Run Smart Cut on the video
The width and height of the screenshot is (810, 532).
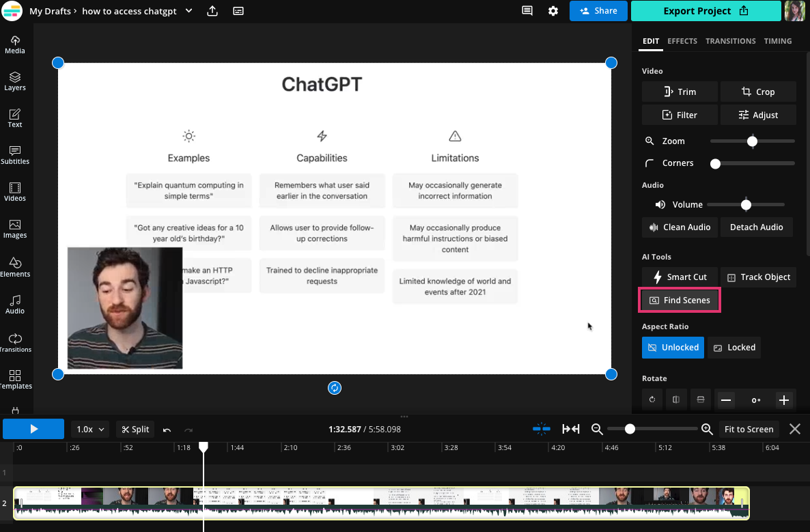680,277
